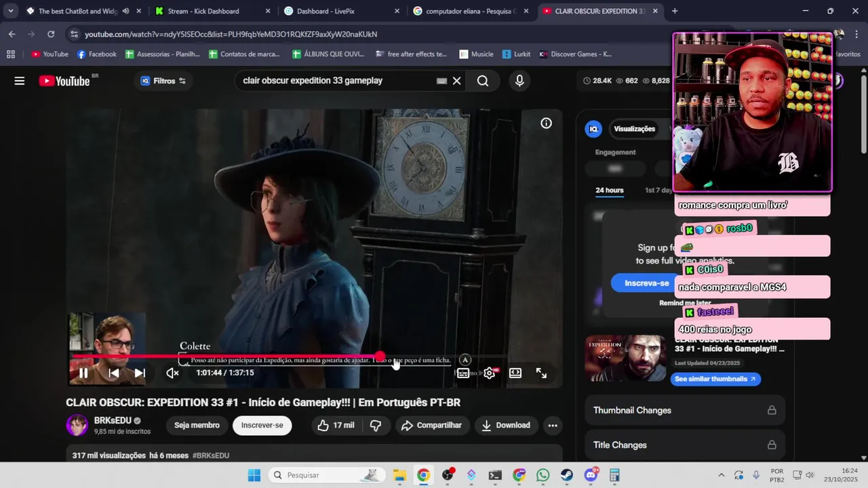The height and width of the screenshot is (488, 868).
Task: Clear the search query with the X
Action: point(457,81)
